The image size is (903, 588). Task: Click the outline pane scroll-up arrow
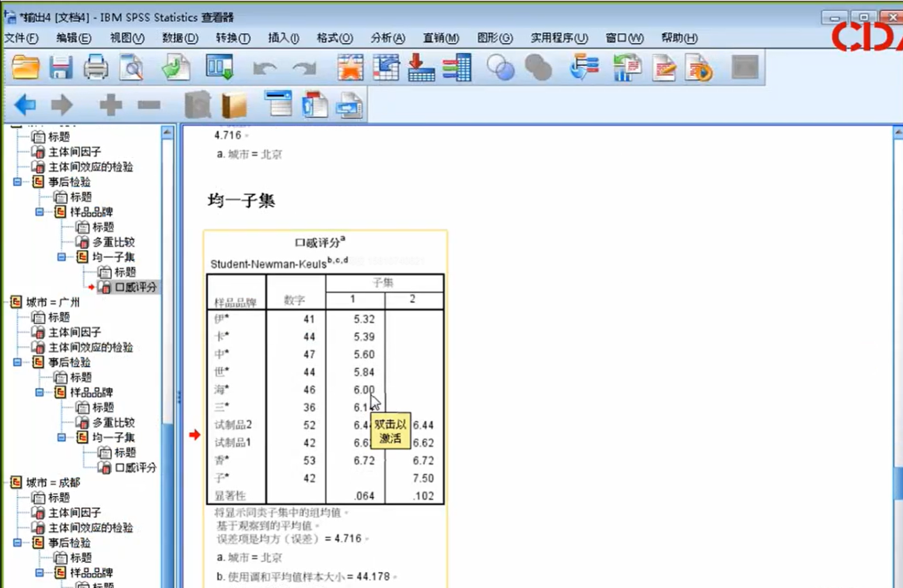(x=167, y=132)
